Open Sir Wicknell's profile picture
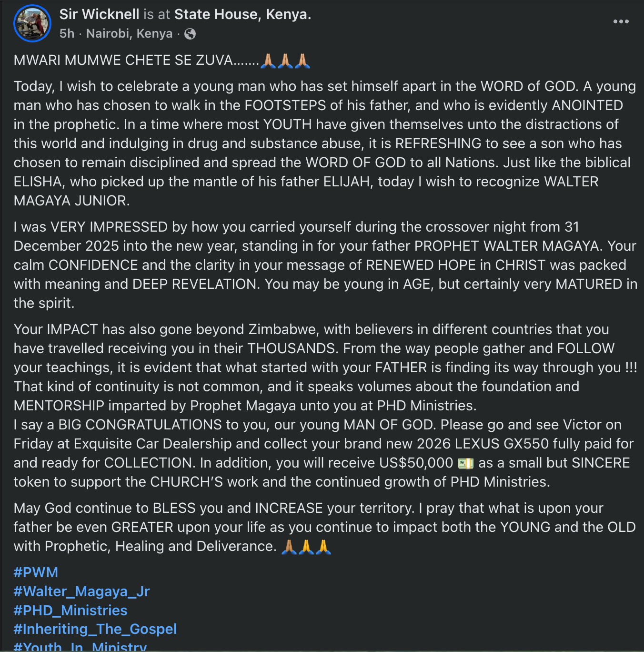This screenshot has height=652, width=644. [32, 23]
